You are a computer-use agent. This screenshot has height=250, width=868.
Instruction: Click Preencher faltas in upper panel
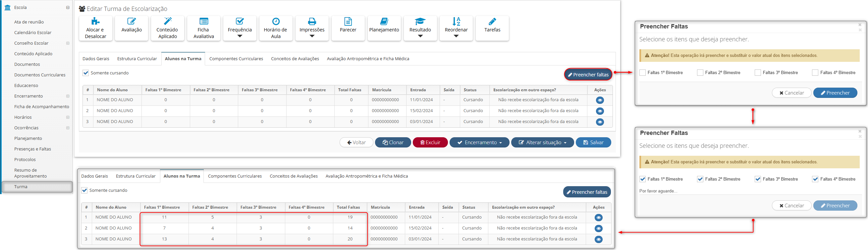click(588, 75)
